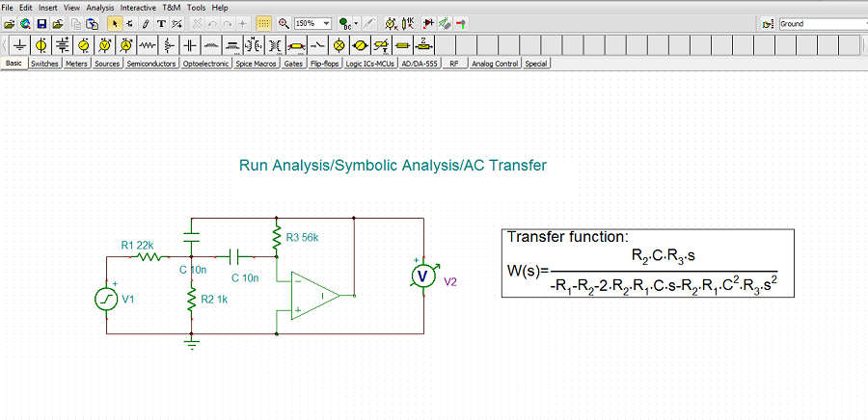The image size is (868, 420).
Task: Switch to the Spice Macros tab
Action: tap(256, 64)
